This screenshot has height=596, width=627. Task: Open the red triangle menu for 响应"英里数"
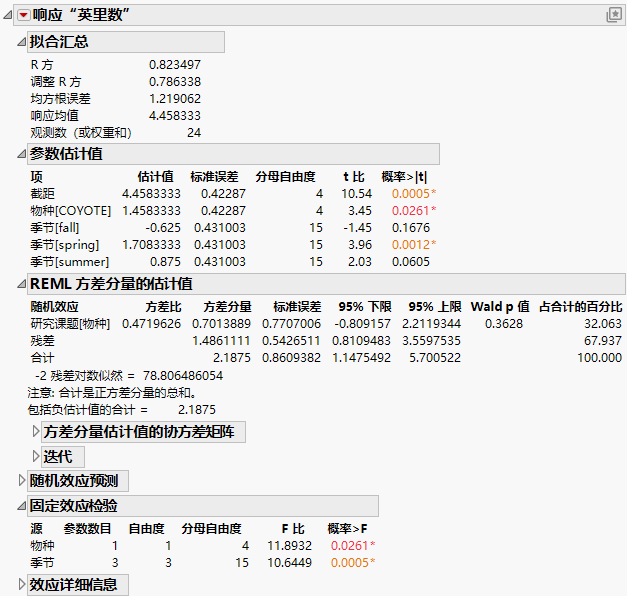point(24,16)
